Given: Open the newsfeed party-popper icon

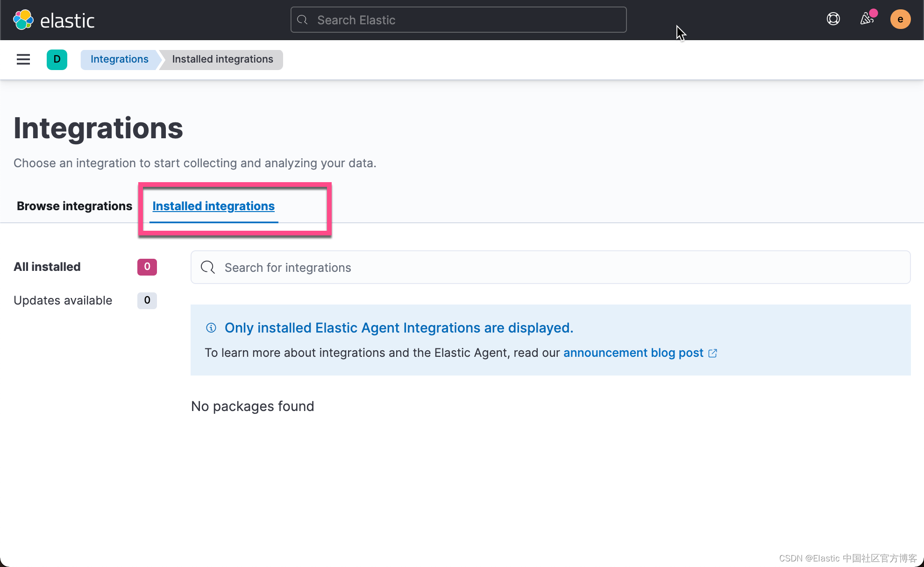Looking at the screenshot, I should (x=867, y=19).
